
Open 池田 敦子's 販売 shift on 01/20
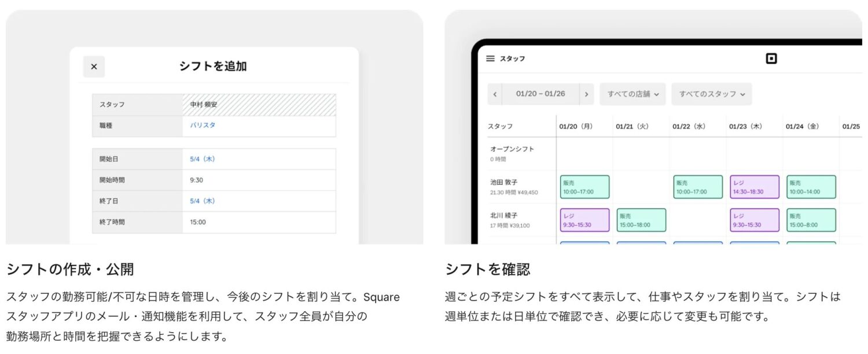(x=584, y=187)
